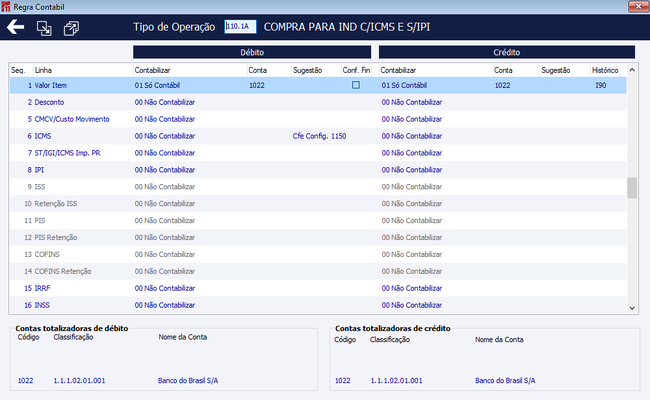This screenshot has height=400, width=650.
Task: Click the Tipo de Operação input field
Action: [x=240, y=27]
